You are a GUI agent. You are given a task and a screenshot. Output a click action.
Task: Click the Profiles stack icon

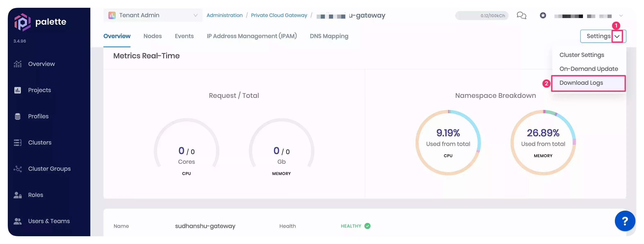click(x=17, y=116)
